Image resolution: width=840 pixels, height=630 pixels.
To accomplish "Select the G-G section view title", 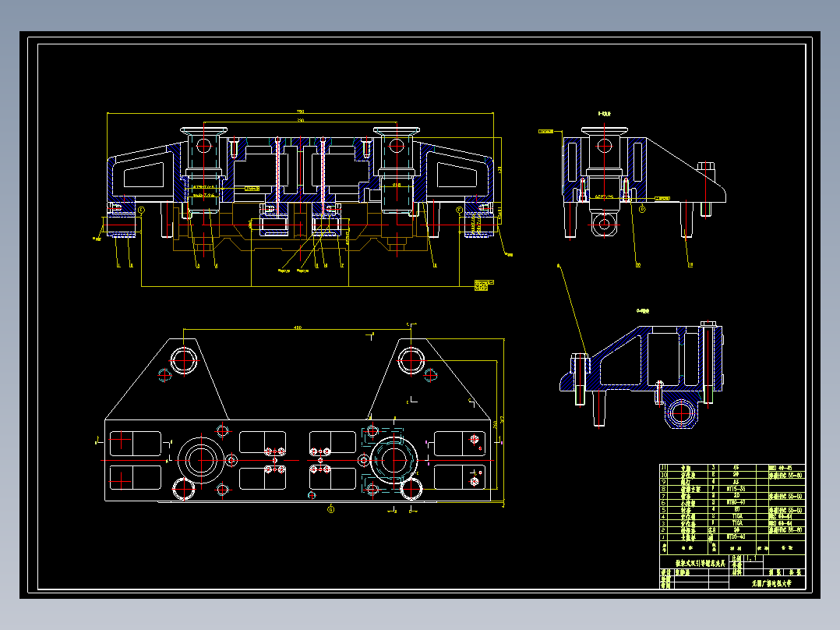I will [x=643, y=311].
